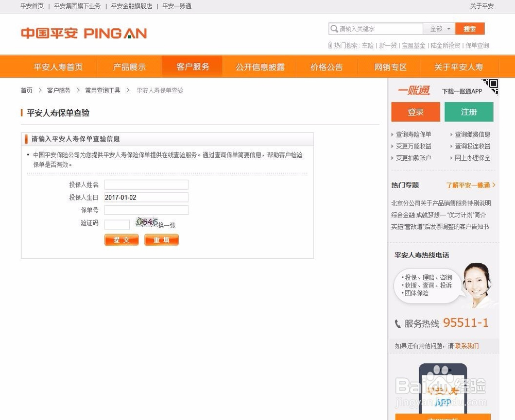515x420 pixels.
Task: Click 换一张 to refresh captcha
Action: coord(166,225)
